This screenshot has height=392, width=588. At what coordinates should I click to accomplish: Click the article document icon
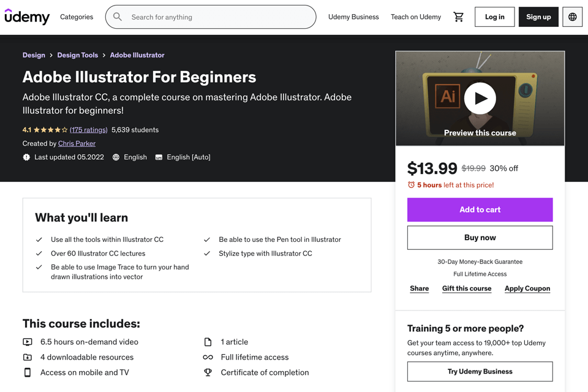[x=208, y=342]
